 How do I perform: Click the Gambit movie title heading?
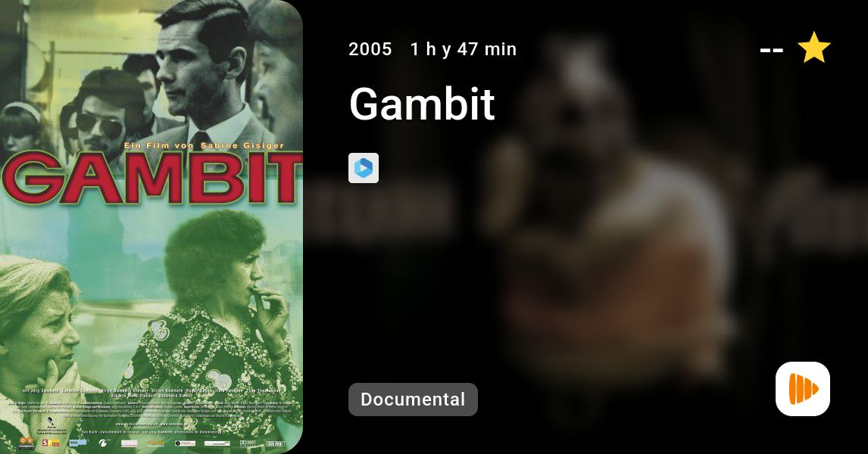point(422,104)
